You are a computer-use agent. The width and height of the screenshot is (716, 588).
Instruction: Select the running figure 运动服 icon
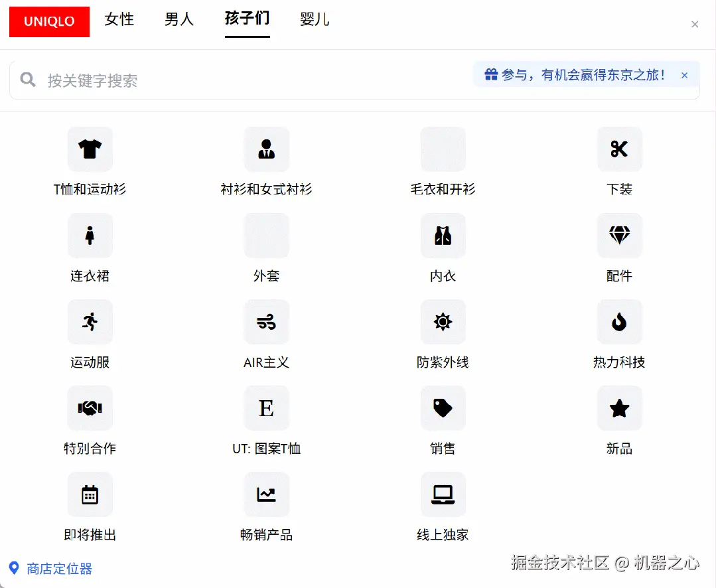(90, 322)
